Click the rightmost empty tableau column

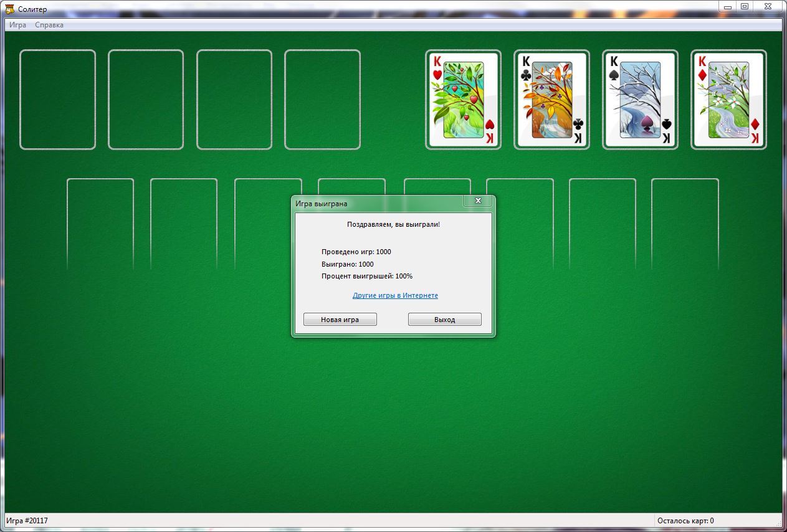pos(685,223)
